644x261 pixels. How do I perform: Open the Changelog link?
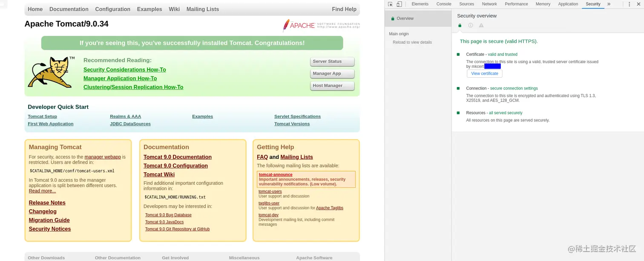(43, 212)
